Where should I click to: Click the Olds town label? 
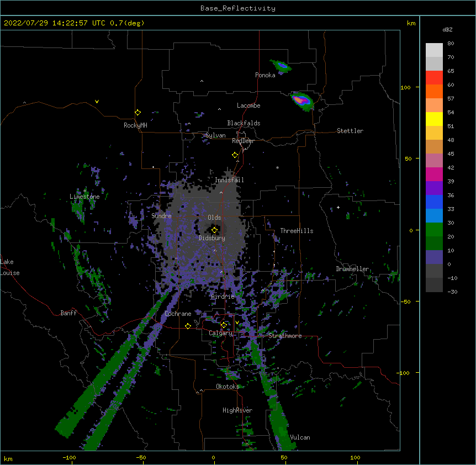click(x=214, y=218)
